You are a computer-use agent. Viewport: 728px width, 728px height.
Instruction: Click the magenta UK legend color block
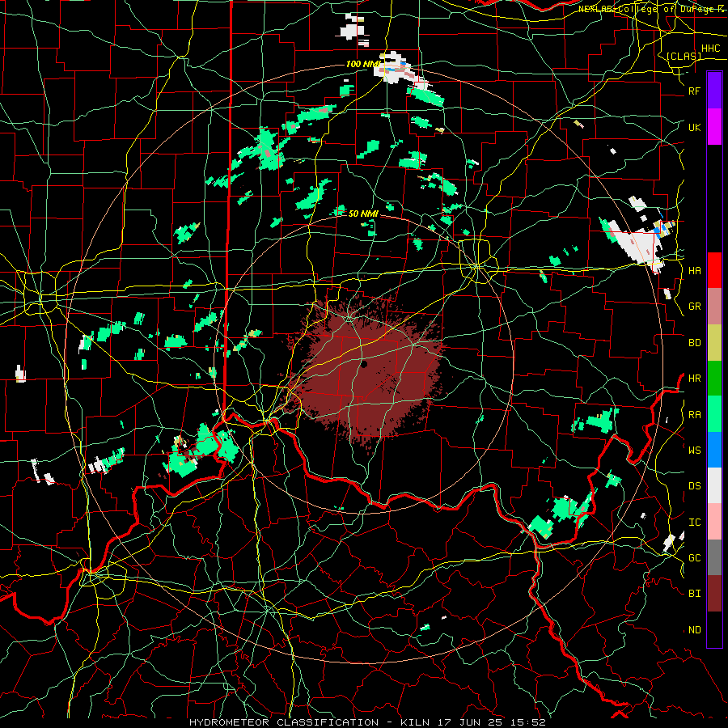pyautogui.click(x=714, y=127)
